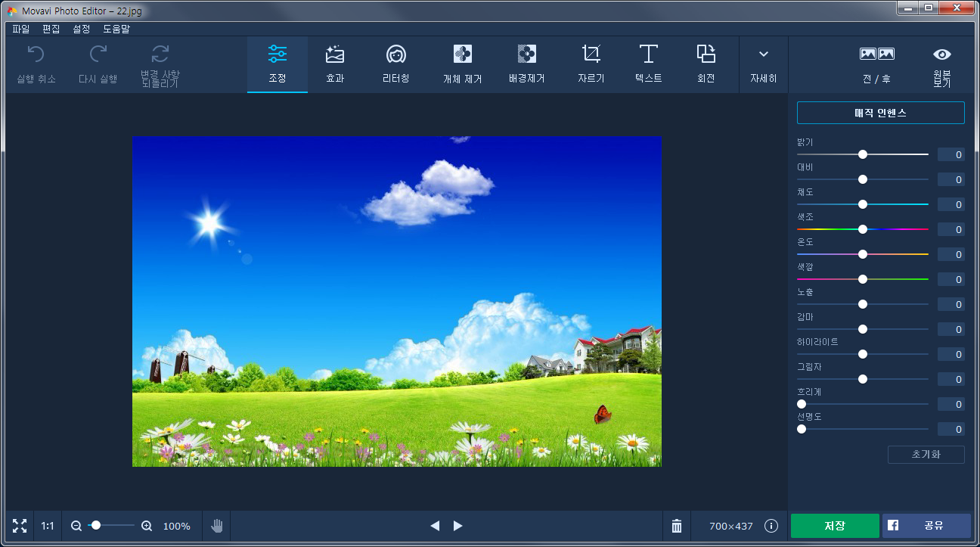The width and height of the screenshot is (980, 547).
Task: Open the 효과 effects tab
Action: 335,64
